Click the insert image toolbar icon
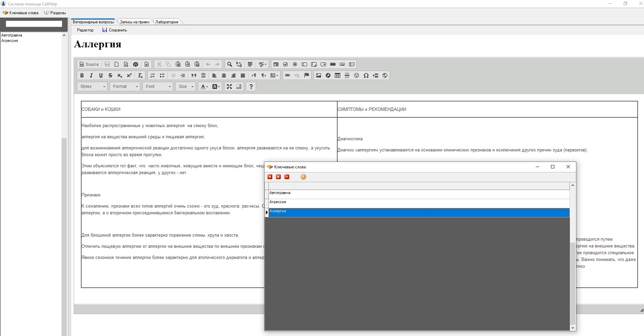The height and width of the screenshot is (336, 644). click(x=319, y=75)
